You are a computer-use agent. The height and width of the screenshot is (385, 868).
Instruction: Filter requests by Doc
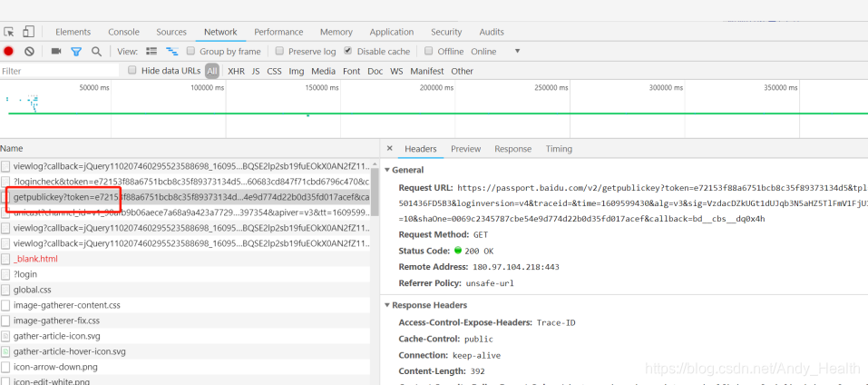click(x=375, y=71)
